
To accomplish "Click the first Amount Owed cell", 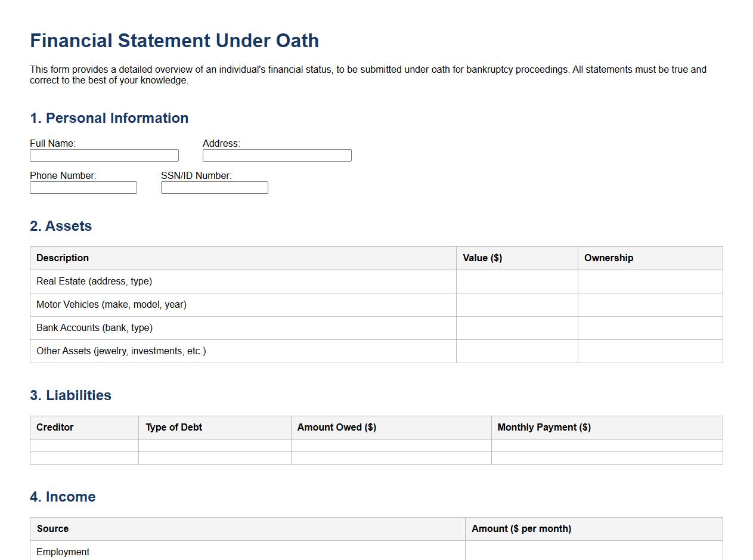I will click(x=391, y=445).
